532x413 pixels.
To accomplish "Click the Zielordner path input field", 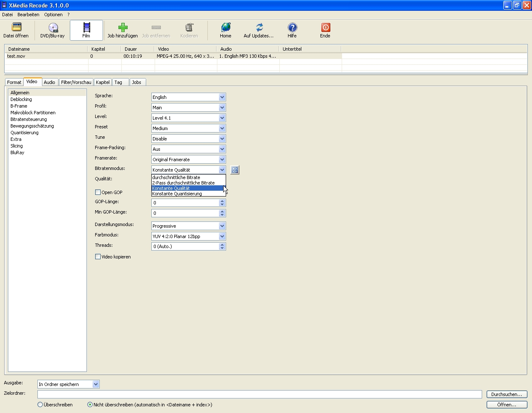I will (x=260, y=394).
